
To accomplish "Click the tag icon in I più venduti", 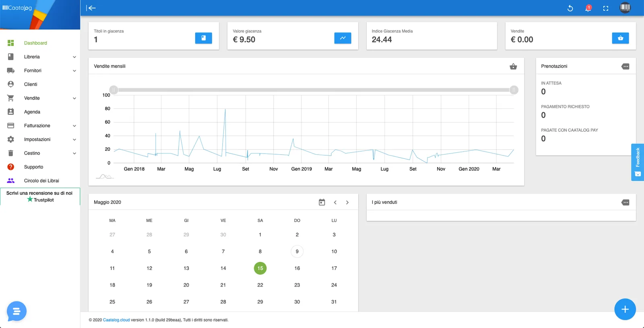I will click(625, 202).
